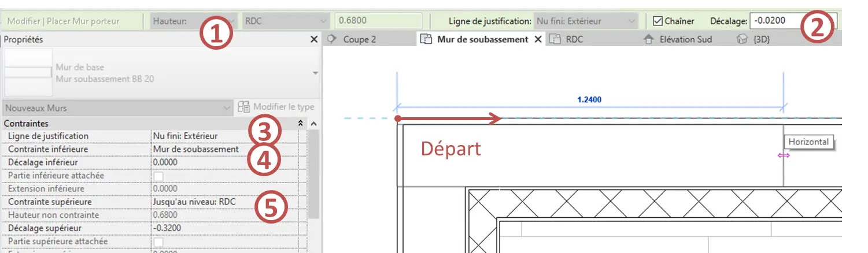
Task: Click the elevation icon on Elévation Sud tab
Action: coord(648,39)
